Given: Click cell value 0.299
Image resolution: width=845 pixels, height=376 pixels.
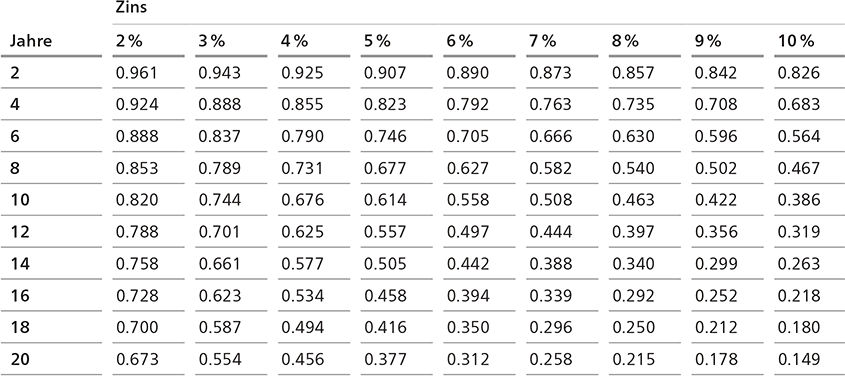Looking at the screenshot, I should (716, 263).
